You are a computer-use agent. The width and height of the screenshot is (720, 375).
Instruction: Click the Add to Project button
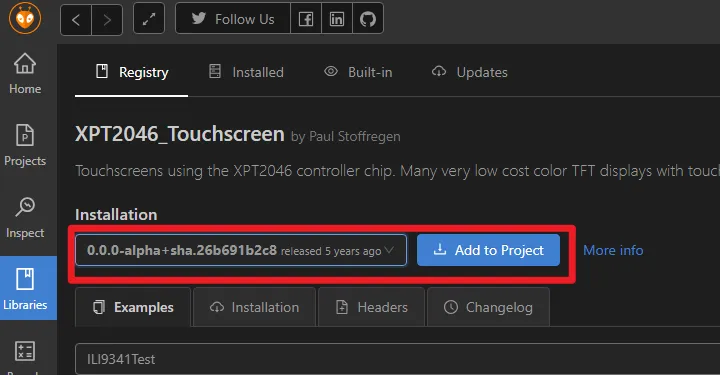488,250
